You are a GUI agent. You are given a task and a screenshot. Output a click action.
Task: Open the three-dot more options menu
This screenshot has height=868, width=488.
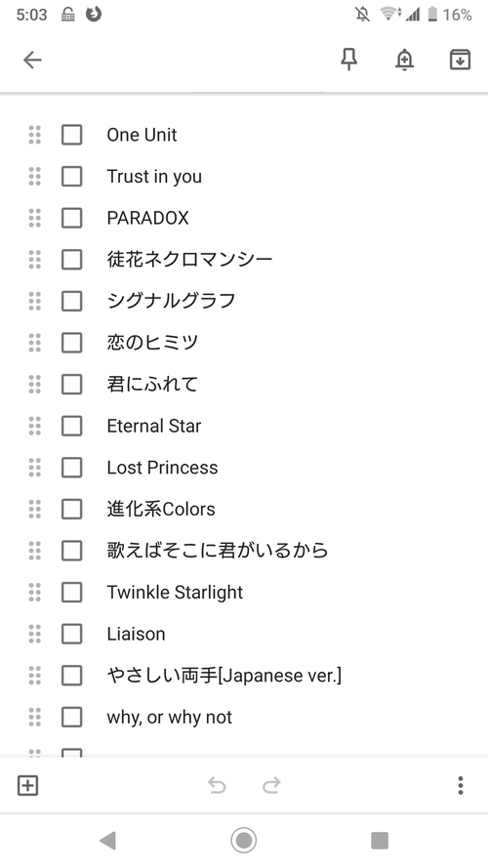pos(461,785)
